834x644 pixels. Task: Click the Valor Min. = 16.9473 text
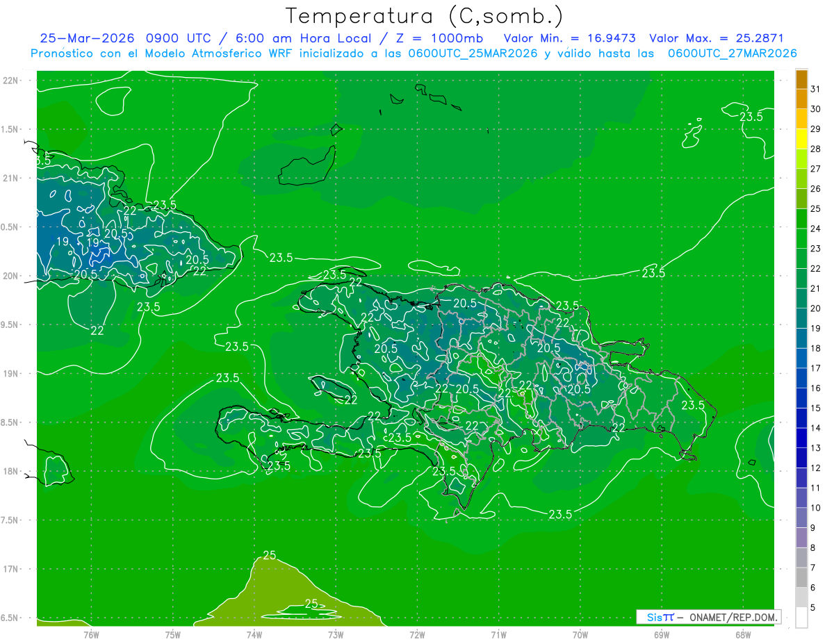click(571, 38)
